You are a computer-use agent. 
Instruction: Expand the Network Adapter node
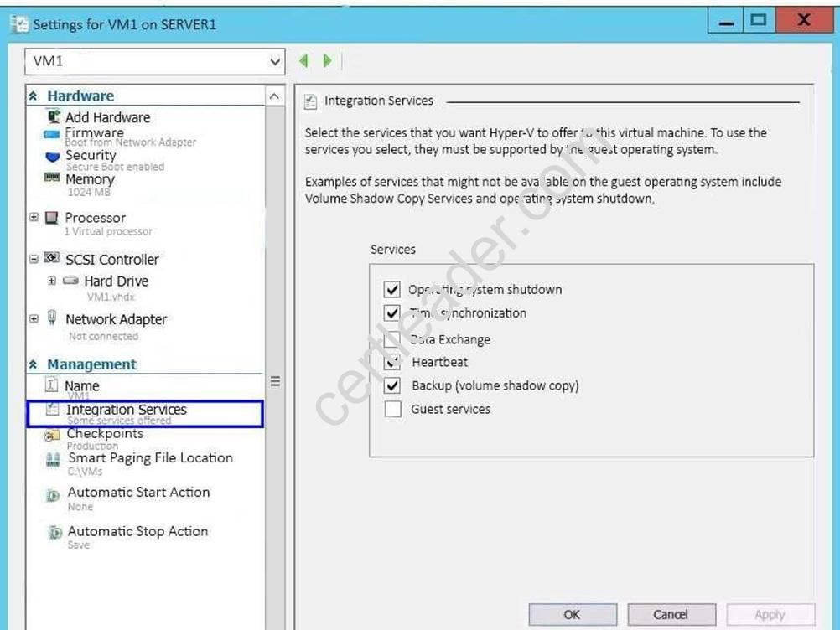pos(34,319)
